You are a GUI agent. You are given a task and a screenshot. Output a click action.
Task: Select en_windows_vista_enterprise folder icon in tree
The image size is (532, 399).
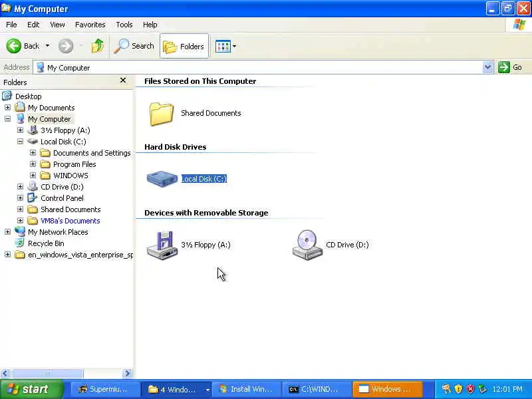coord(20,255)
